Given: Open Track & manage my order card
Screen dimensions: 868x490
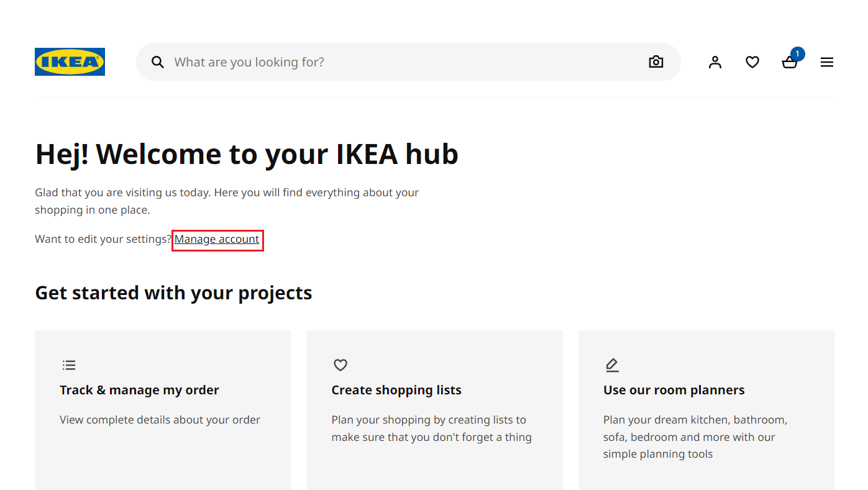Looking at the screenshot, I should (163, 410).
